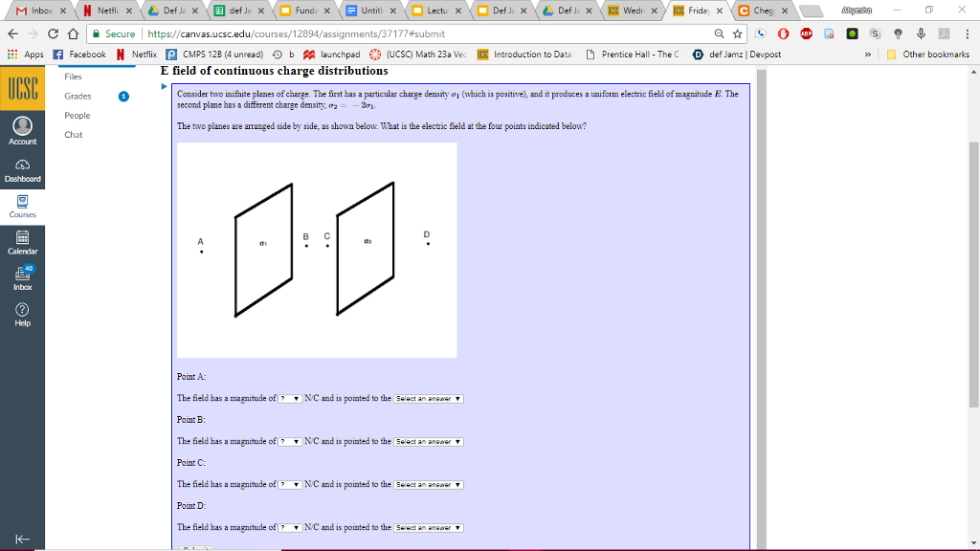Open the Ahyesha Chrome profile button
Image resolution: width=980 pixels, height=551 pixels.
(857, 10)
